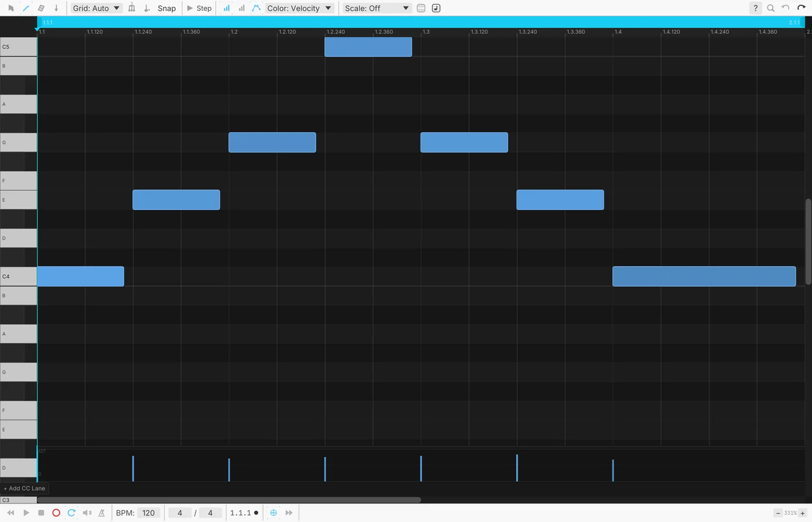Select the C5 note block
812x522 pixels.
(368, 47)
